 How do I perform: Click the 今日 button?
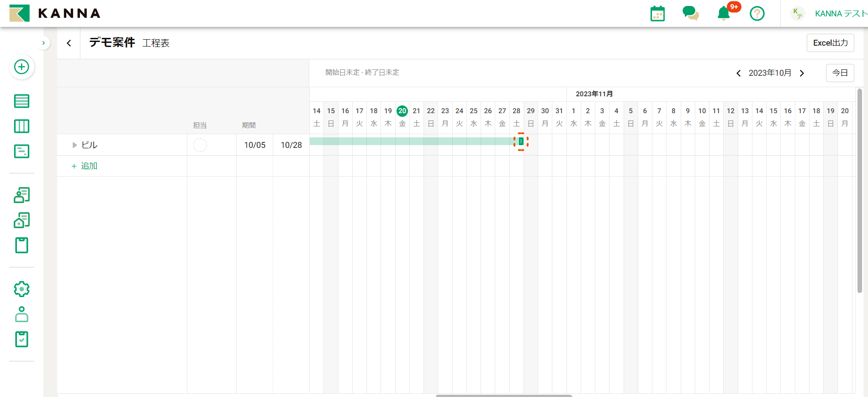[840, 73]
